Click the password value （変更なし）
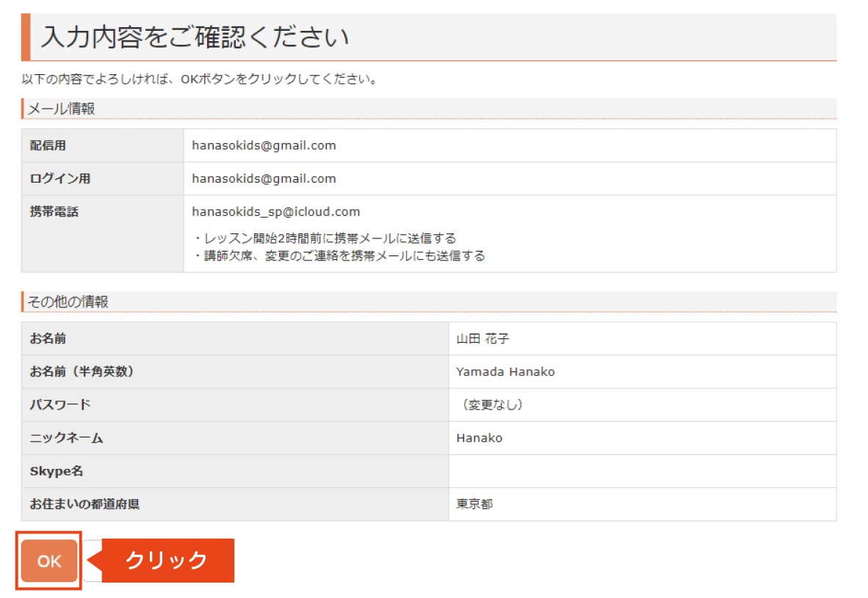This screenshot has height=598, width=868. coord(491,405)
